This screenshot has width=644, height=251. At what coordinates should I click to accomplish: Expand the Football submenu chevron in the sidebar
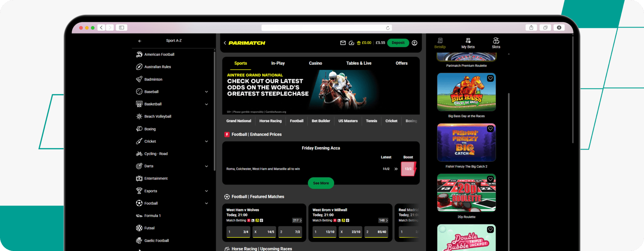click(x=206, y=203)
